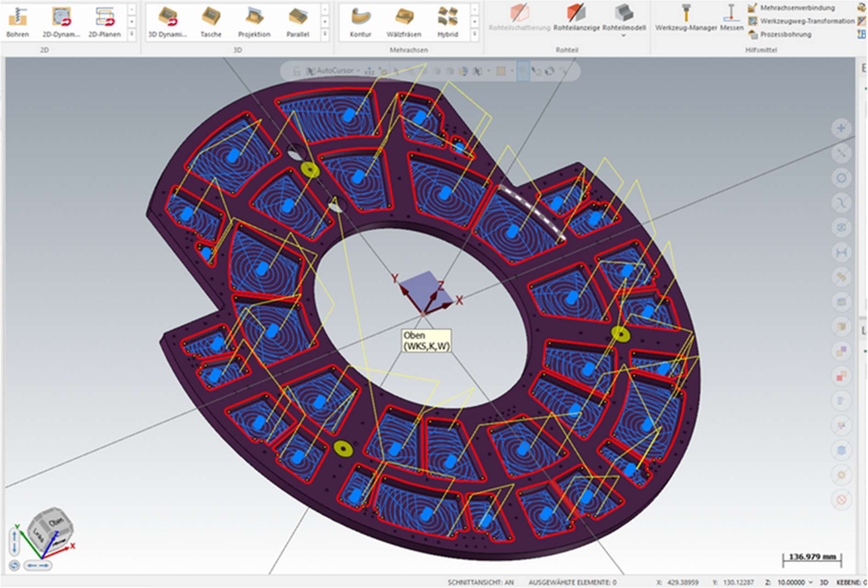Viewport: 868px width, 588px height.
Task: Select the Wälzfräsen multiaxis toolpath
Action: coord(403,22)
